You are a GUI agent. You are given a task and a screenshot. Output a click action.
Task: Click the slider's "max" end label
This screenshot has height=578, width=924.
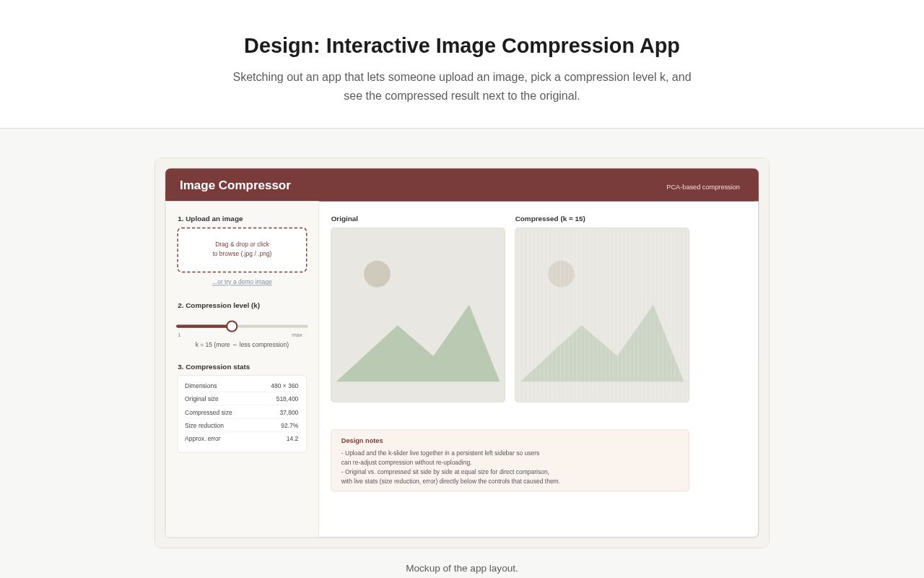297,335
